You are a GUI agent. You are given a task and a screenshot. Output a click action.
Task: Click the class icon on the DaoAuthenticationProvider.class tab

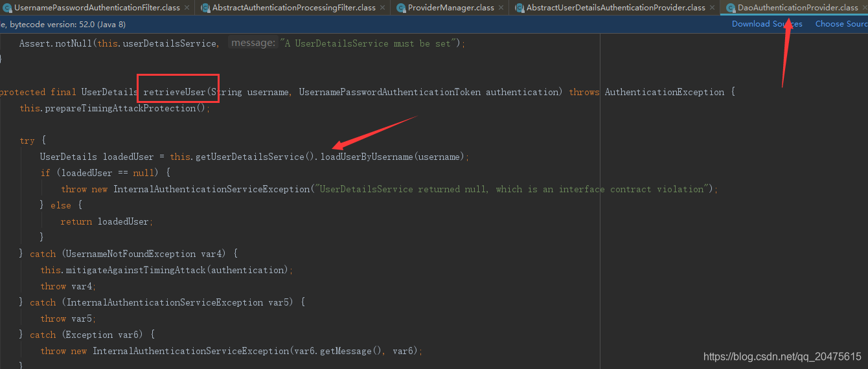[x=731, y=8]
